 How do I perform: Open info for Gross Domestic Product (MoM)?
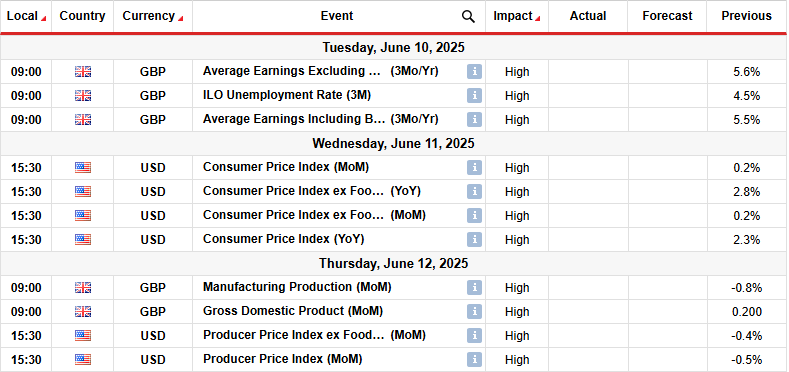tap(474, 312)
